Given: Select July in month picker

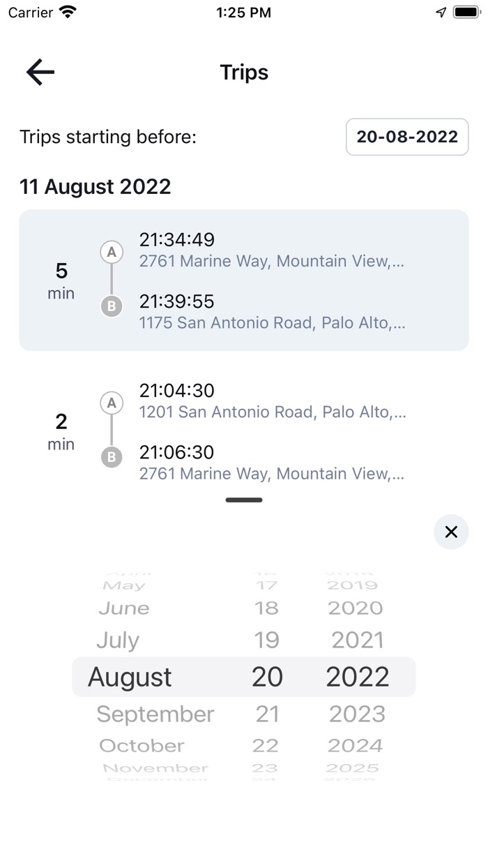Looking at the screenshot, I should coord(118,640).
